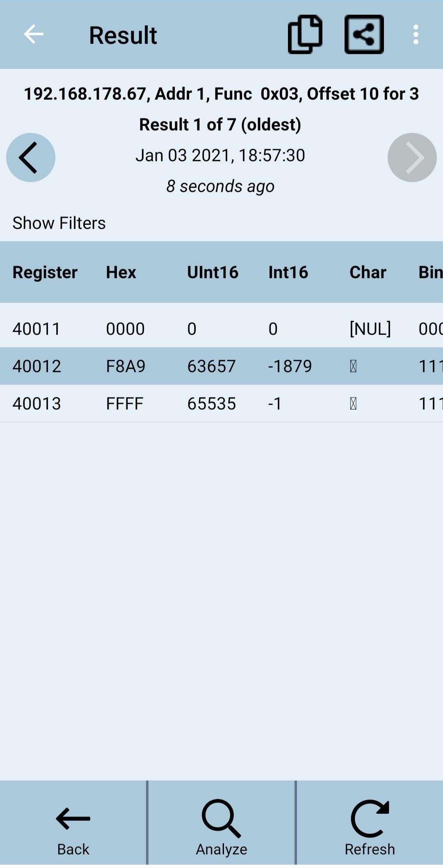Tap the back arrow in the header
The height and width of the screenshot is (868, 443).
[x=34, y=34]
